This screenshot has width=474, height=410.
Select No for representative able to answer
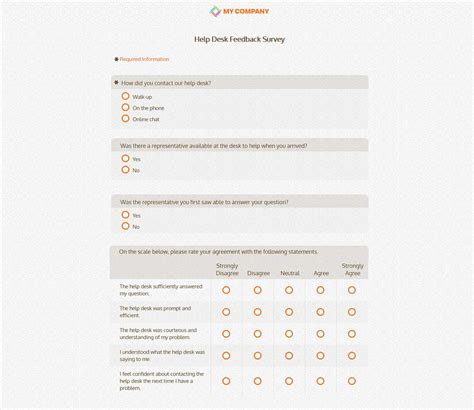(125, 226)
